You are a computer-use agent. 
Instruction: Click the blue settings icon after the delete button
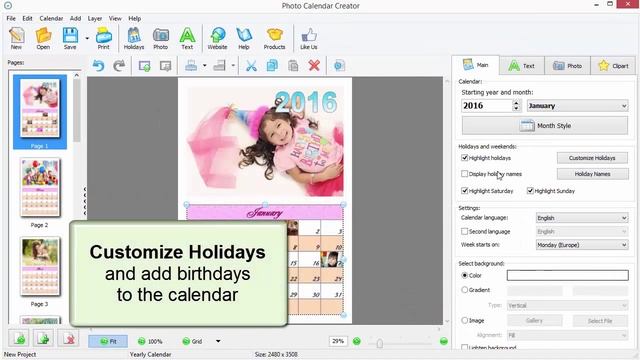click(x=339, y=66)
